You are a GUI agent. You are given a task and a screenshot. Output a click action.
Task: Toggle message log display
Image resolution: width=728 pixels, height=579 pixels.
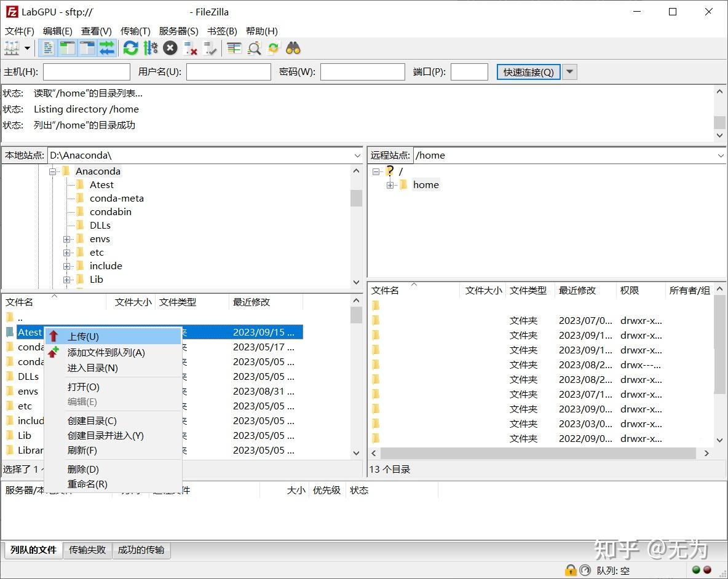(48, 48)
